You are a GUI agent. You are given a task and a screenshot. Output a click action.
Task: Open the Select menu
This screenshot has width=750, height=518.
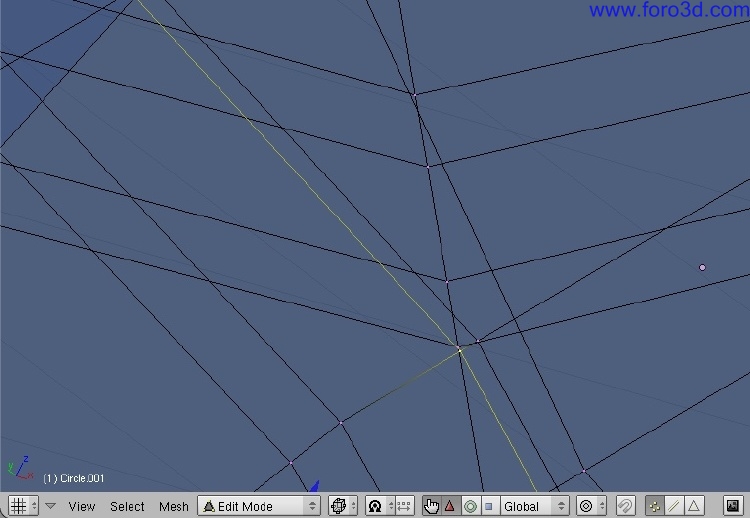pos(127,506)
